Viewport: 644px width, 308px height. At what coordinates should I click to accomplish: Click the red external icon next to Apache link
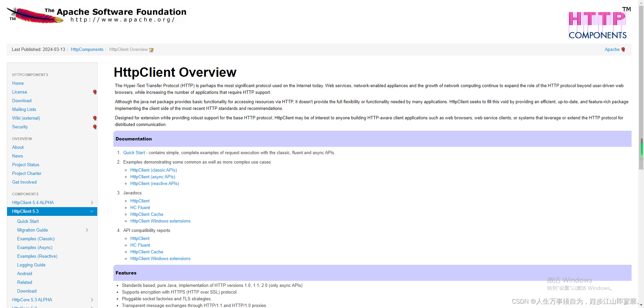pos(623,50)
